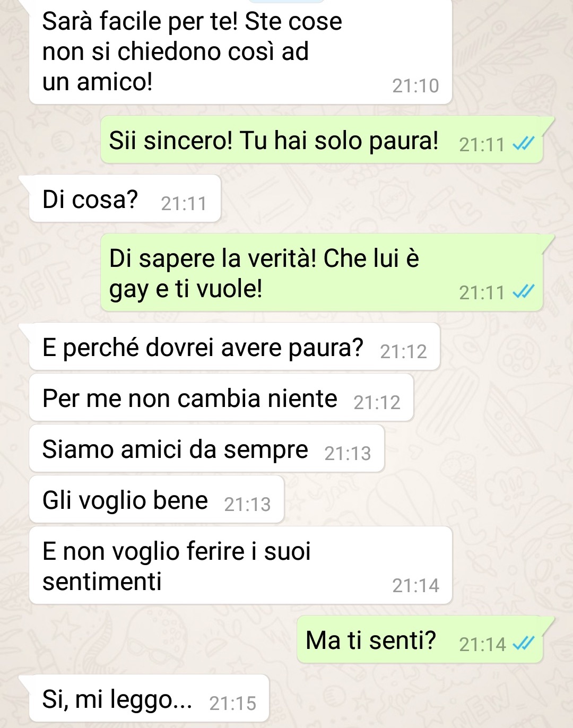Select the 'Si, mi leggo...' message
This screenshot has width=573, height=728.
coord(149,698)
